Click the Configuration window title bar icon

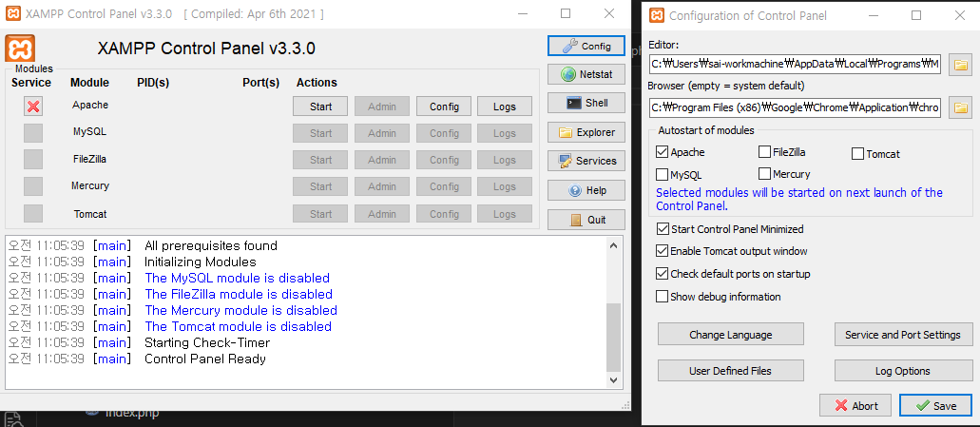click(656, 15)
